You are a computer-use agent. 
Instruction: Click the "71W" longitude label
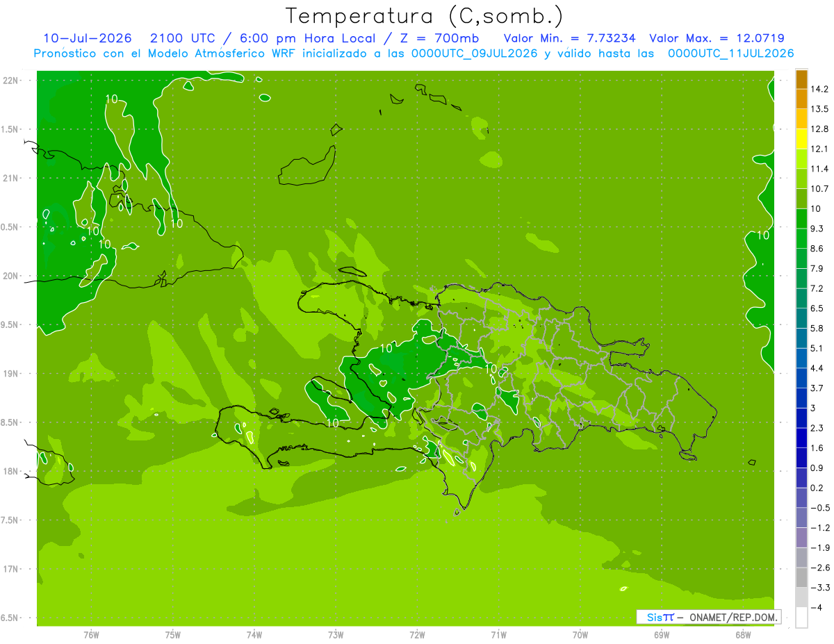pyautogui.click(x=498, y=635)
